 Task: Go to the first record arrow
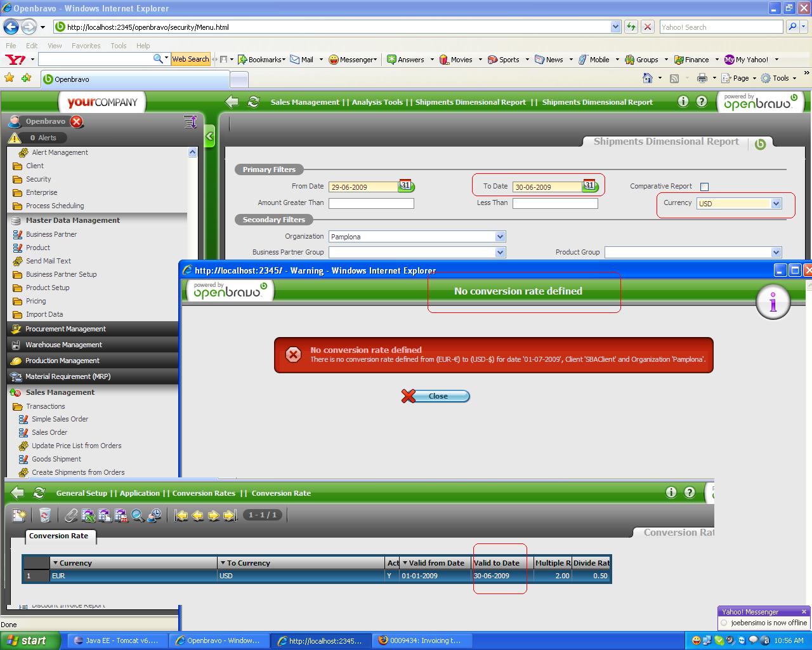tap(181, 515)
